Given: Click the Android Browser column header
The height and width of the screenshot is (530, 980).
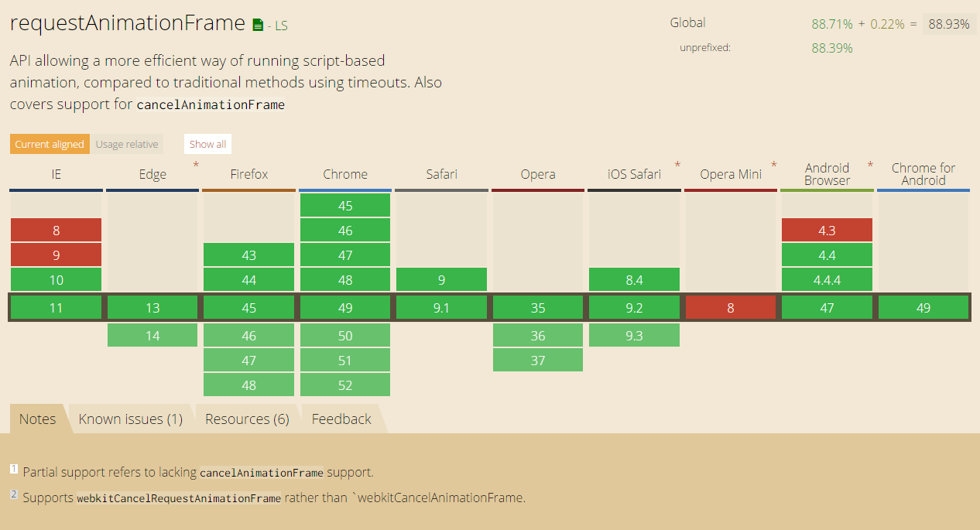Looking at the screenshot, I should click(828, 174).
